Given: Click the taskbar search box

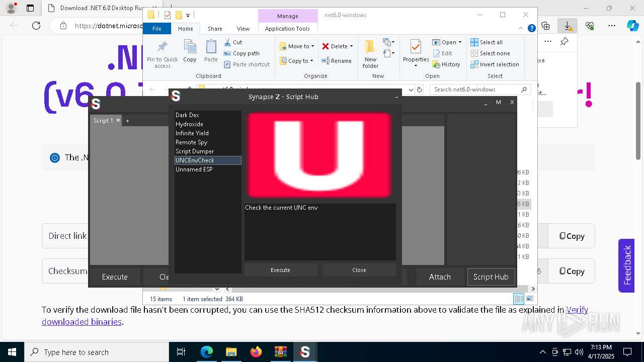Looking at the screenshot, I should coord(96,352).
